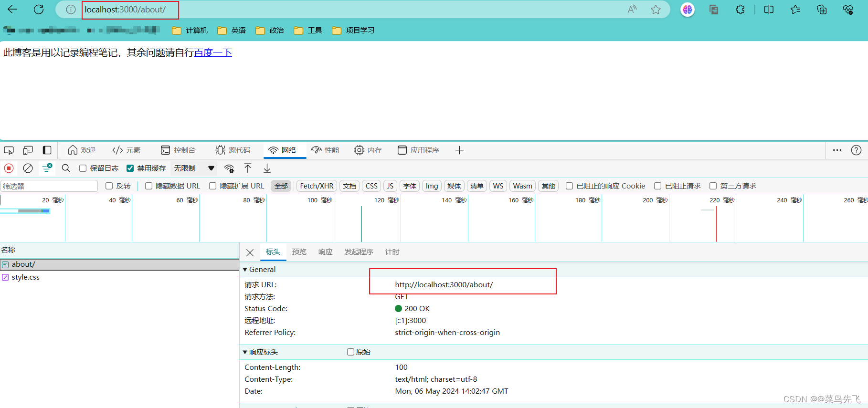The image size is (868, 408).
Task: Filter requests by Img type
Action: pyautogui.click(x=432, y=186)
